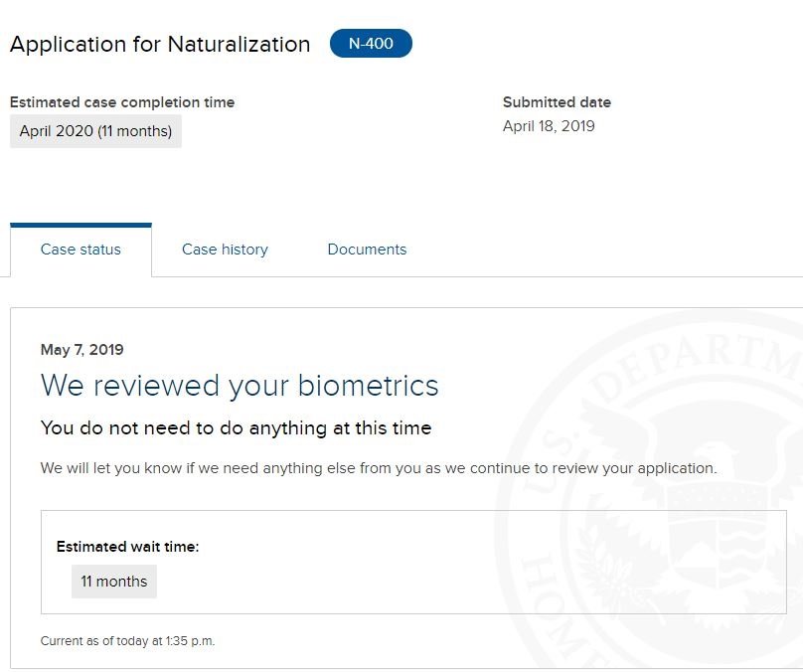The height and width of the screenshot is (672, 803).
Task: Click the Current as of today timestamp
Action: 127,641
